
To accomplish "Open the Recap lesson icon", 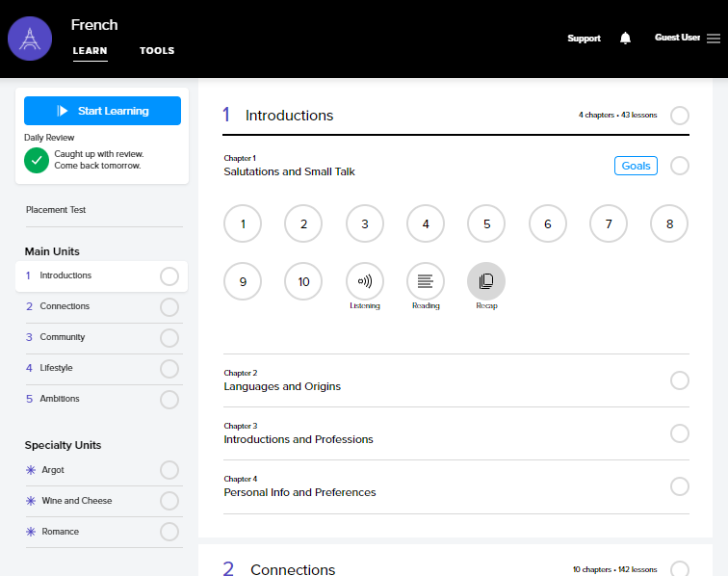I will [x=486, y=281].
